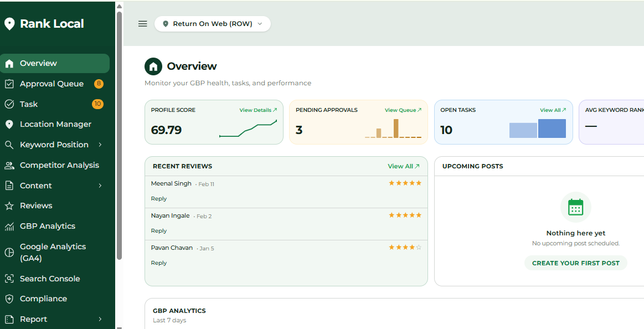Screen dimensions: 644x329
Task: Open the hamburger menu icon
Action: point(142,24)
